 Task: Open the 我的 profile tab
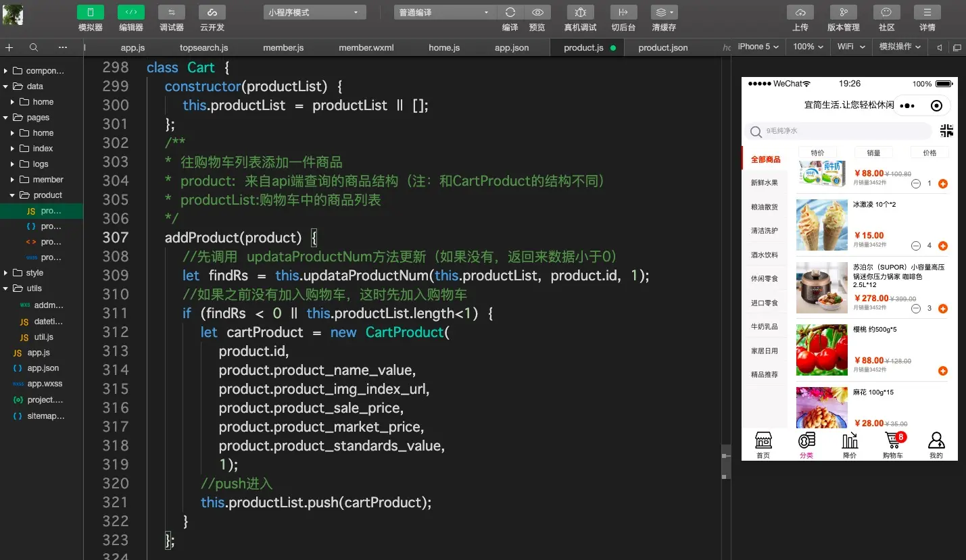[936, 446]
